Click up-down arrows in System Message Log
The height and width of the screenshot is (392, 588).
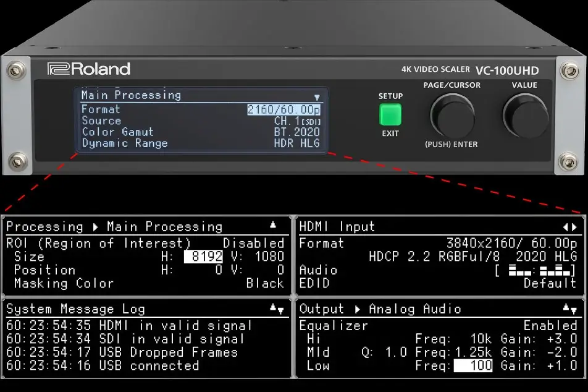point(276,308)
